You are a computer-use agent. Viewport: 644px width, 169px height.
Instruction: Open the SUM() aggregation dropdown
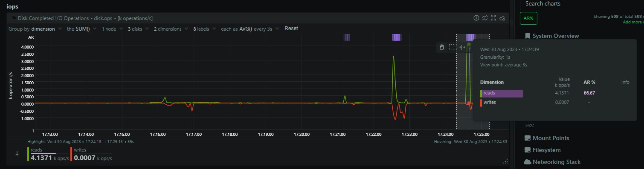click(81, 29)
